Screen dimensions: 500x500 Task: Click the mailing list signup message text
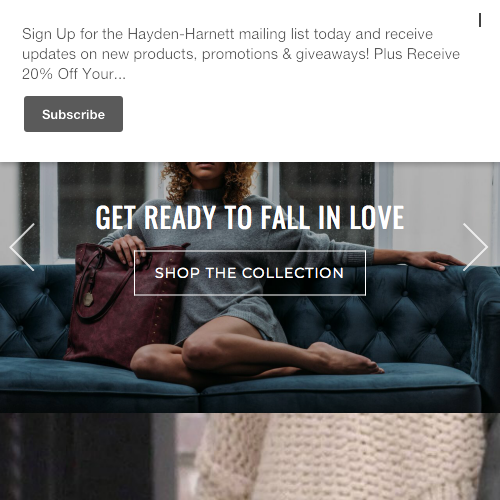click(x=241, y=54)
